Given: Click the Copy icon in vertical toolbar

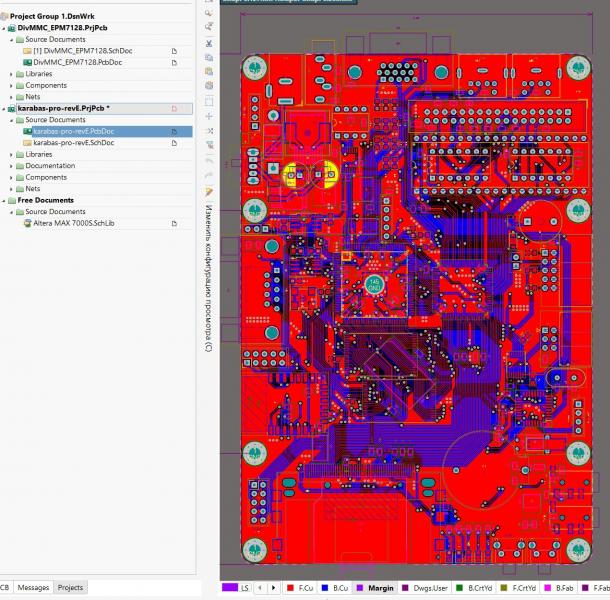Looking at the screenshot, I should click(209, 58).
